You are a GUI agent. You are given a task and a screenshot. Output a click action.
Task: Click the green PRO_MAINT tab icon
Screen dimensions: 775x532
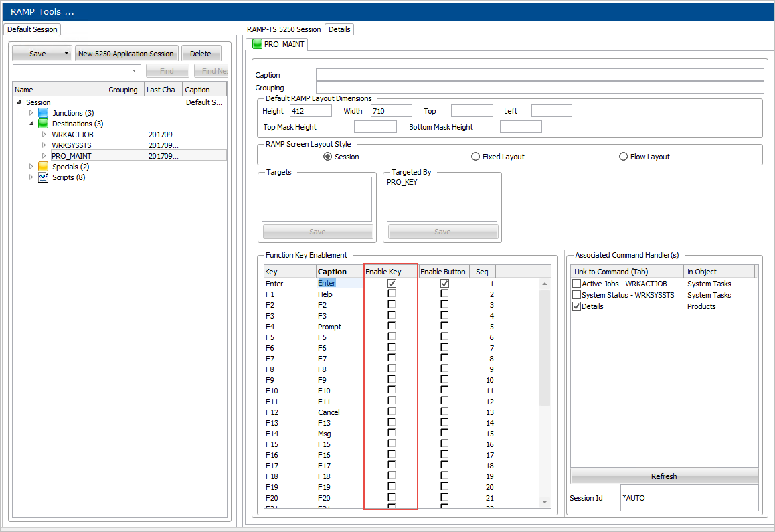tap(256, 45)
